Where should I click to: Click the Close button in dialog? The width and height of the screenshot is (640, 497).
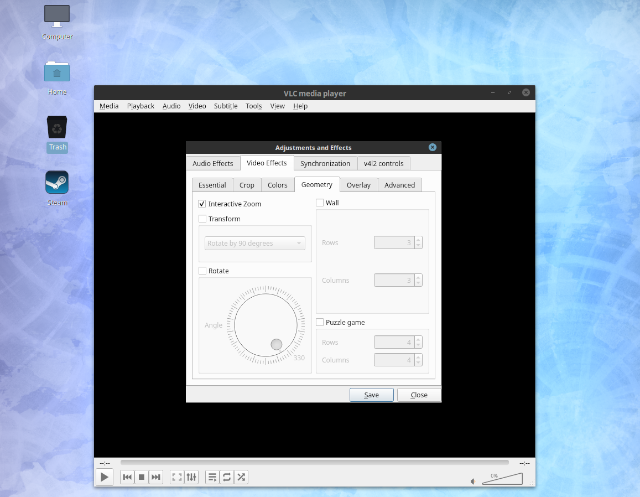click(x=419, y=395)
